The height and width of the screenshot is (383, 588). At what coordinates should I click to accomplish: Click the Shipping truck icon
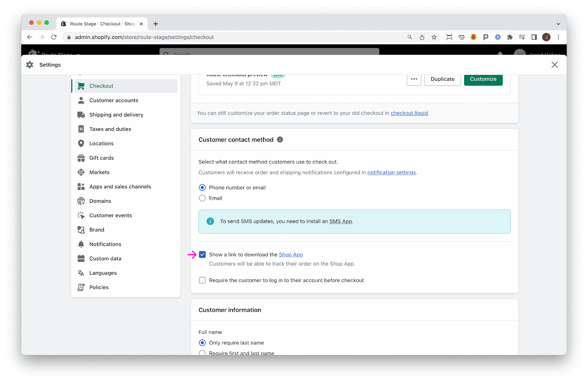point(81,115)
